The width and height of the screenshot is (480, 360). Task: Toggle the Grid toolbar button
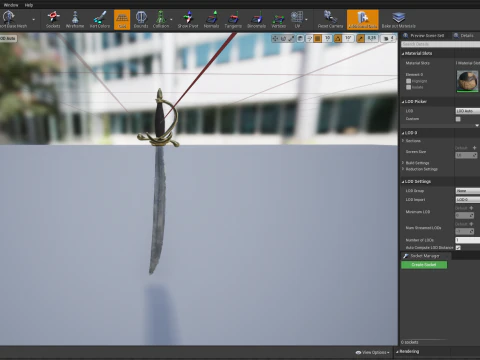click(x=122, y=20)
